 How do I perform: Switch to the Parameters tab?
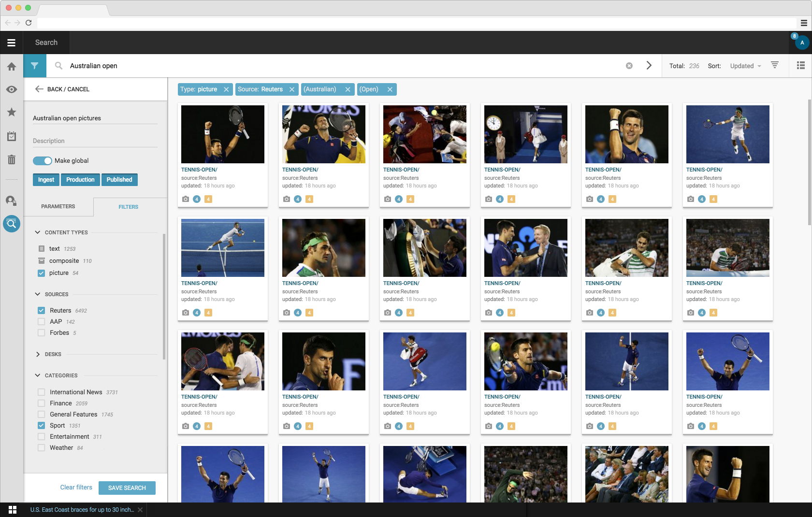(58, 206)
